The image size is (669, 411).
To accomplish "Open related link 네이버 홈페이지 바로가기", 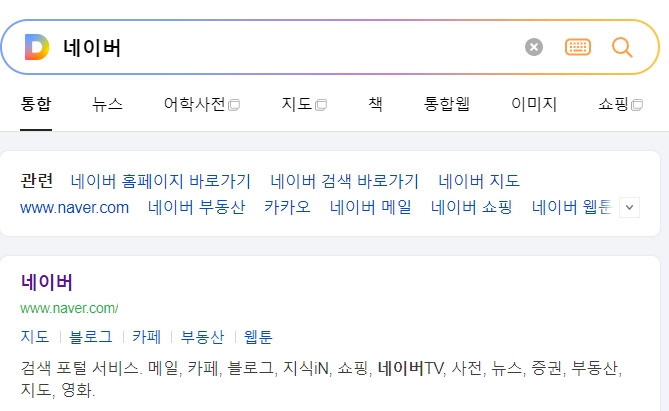I will point(161,181).
